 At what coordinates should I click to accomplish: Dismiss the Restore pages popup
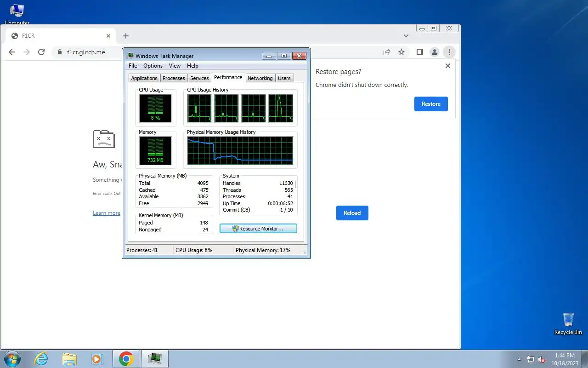tap(448, 66)
